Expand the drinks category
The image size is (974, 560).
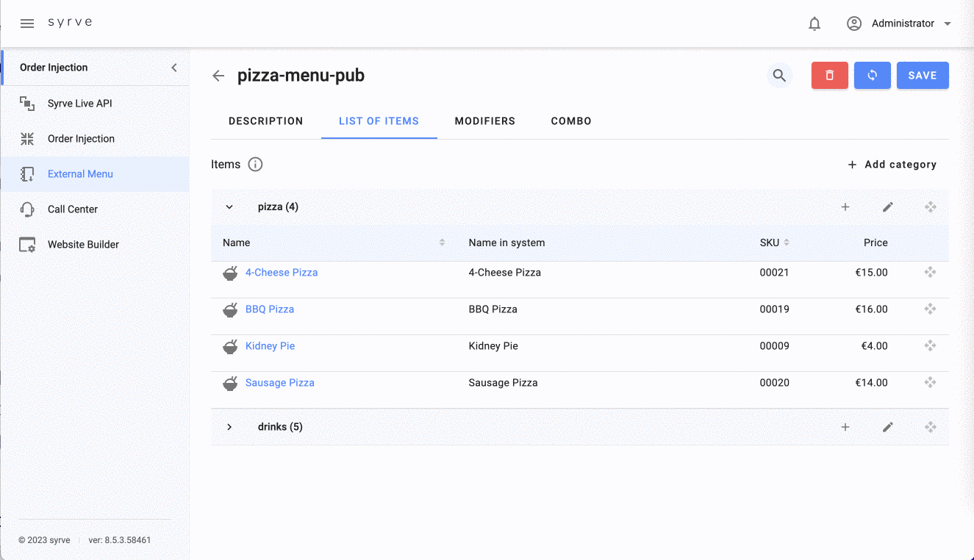coord(229,427)
